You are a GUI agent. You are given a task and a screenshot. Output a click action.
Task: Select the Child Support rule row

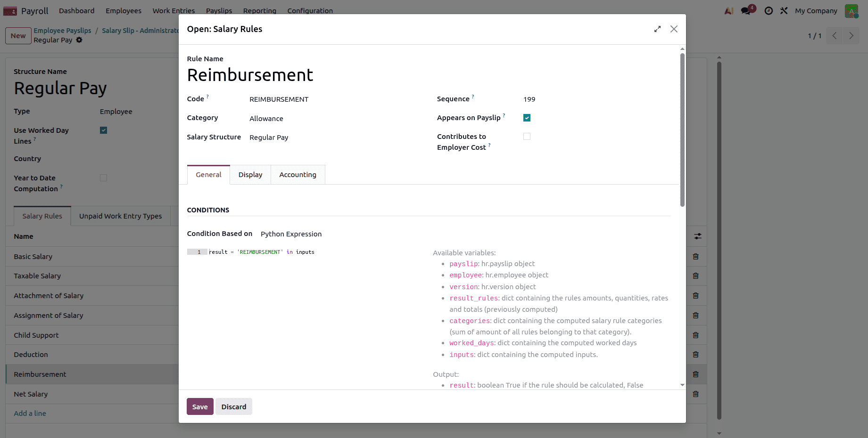click(x=92, y=335)
